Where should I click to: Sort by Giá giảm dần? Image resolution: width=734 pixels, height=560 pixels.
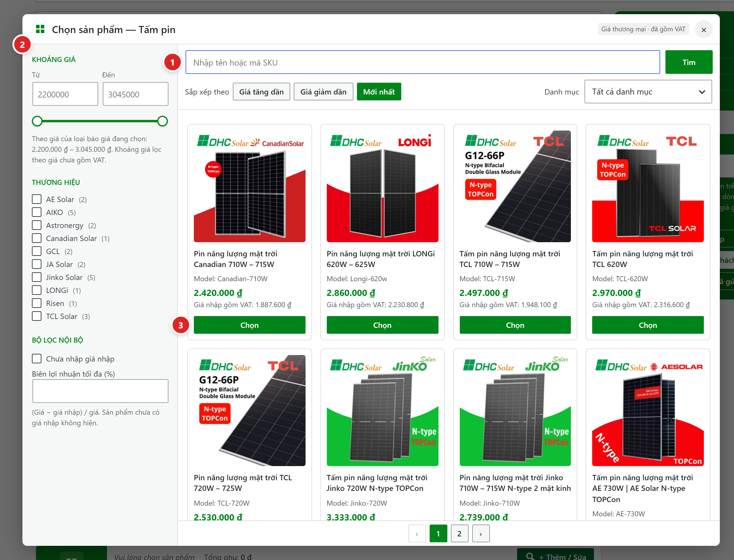[324, 92]
